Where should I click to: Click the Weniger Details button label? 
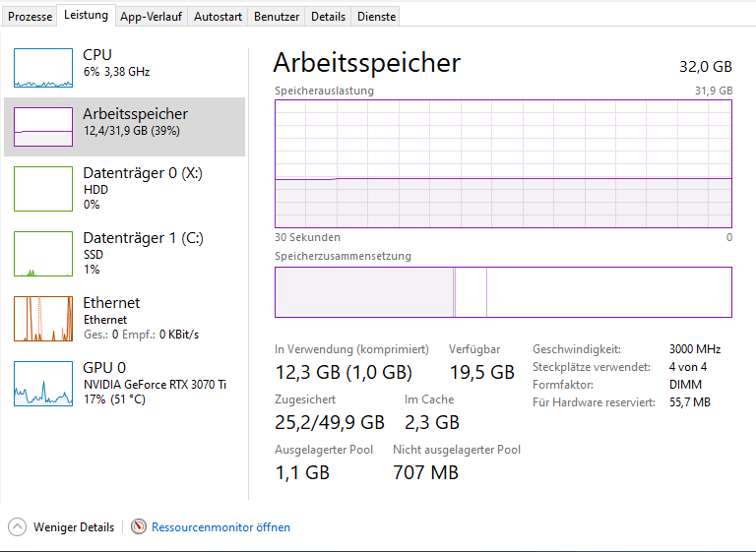point(74,527)
